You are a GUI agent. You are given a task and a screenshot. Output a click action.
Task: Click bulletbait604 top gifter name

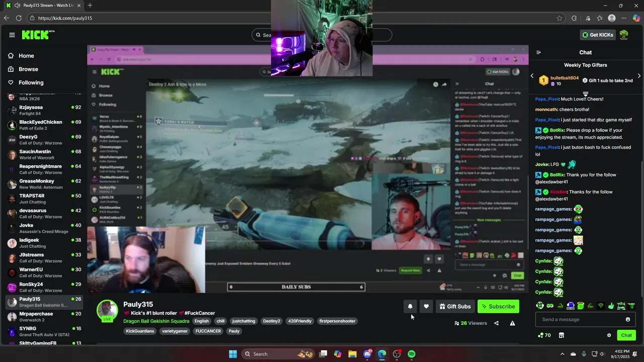[565, 78]
